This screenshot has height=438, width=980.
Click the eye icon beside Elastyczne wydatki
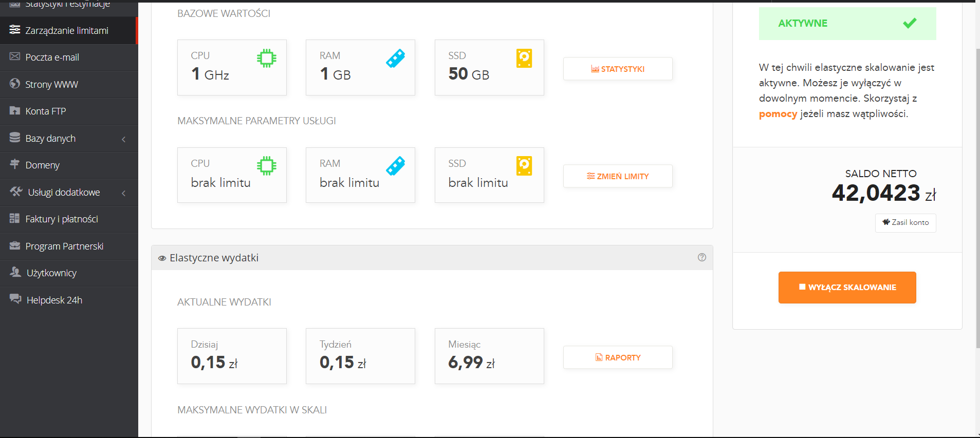(162, 258)
